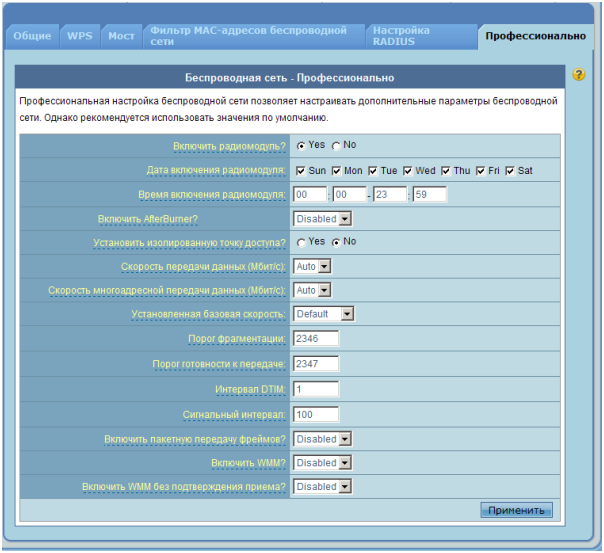This screenshot has height=553, width=604.
Task: Click the Беспроводная сеть - Профессионально heading
Action: (x=290, y=78)
